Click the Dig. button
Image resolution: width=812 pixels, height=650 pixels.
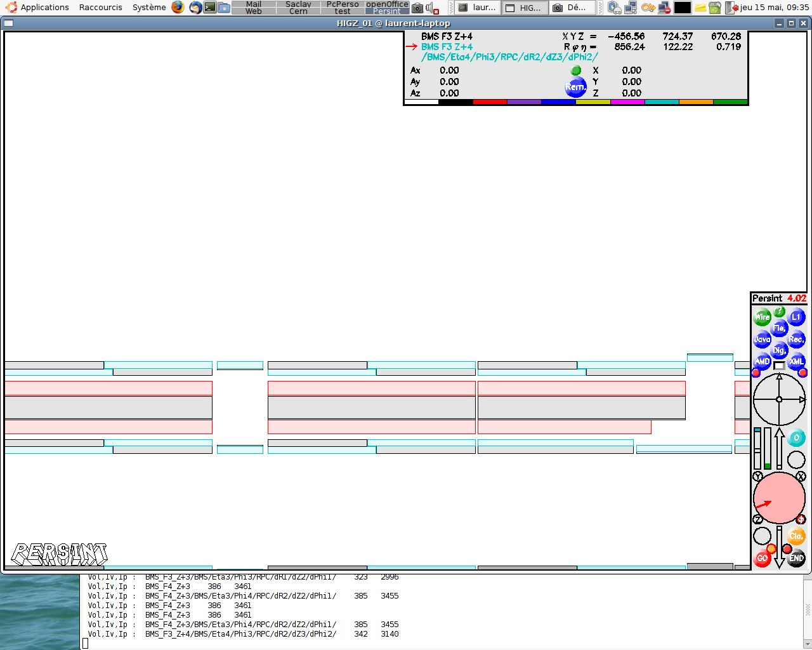click(x=779, y=350)
